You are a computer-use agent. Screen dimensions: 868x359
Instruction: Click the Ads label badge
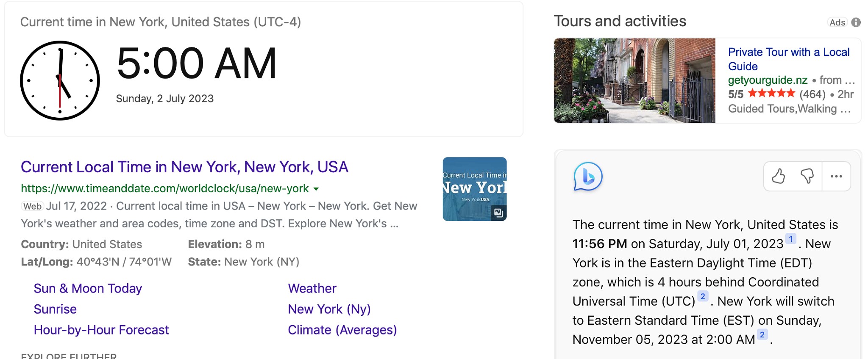(837, 22)
